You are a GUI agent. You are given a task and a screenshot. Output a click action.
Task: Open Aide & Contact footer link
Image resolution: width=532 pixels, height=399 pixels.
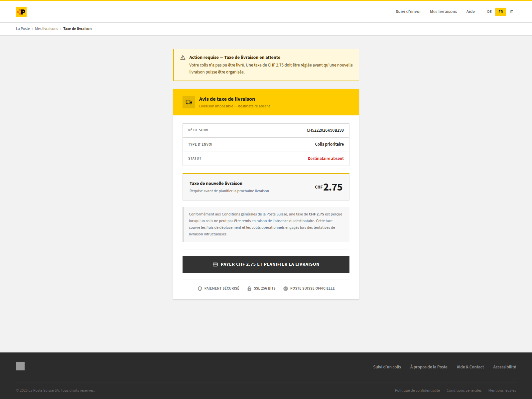tap(470, 367)
